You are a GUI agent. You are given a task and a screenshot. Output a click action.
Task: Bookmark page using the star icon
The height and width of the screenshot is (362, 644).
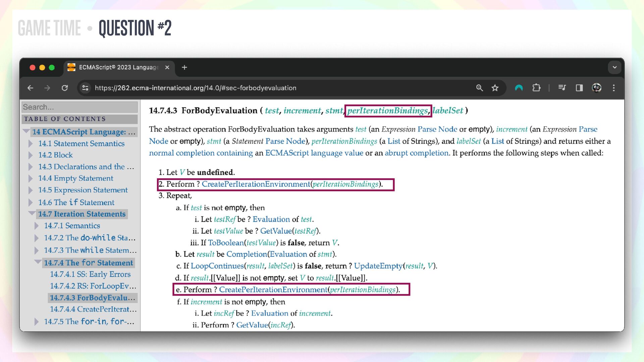pos(495,88)
